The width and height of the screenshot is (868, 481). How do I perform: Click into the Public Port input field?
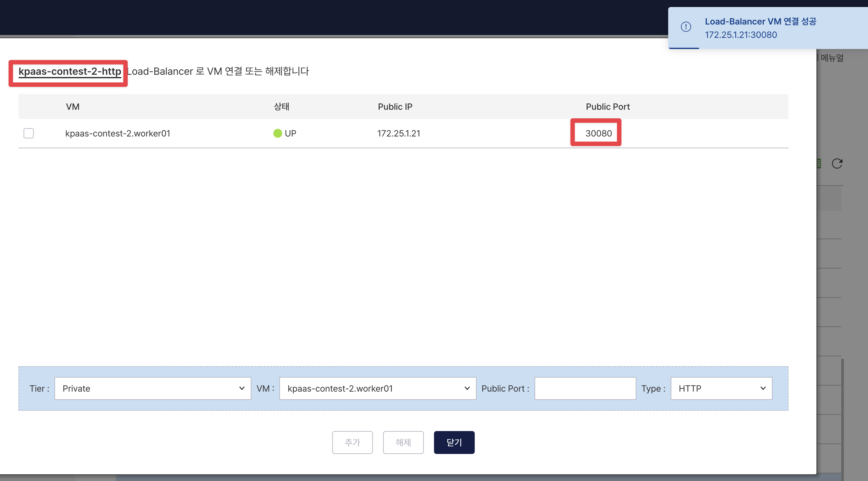585,388
